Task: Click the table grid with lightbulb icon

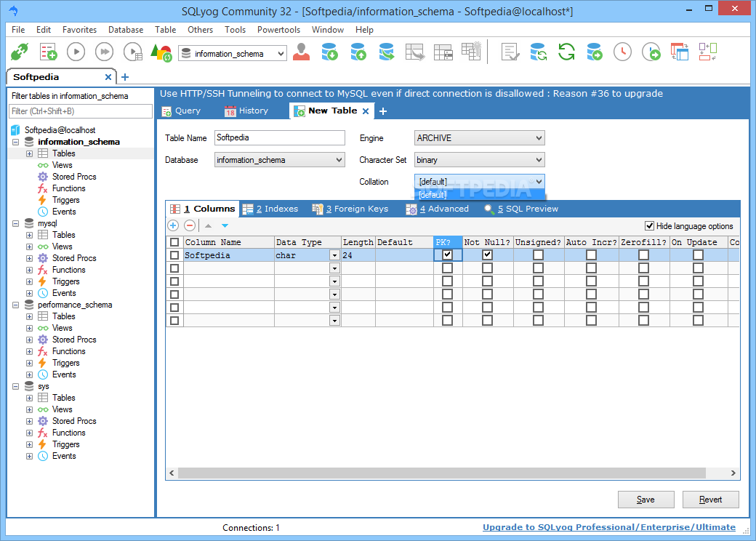Action: coord(471,51)
